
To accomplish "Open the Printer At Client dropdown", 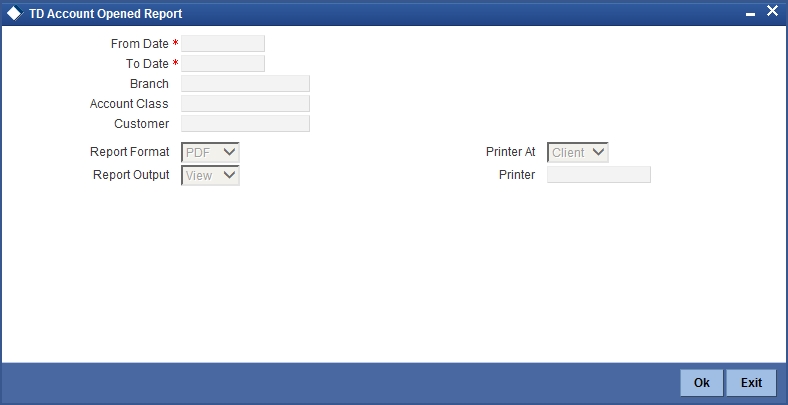I will pyautogui.click(x=577, y=152).
